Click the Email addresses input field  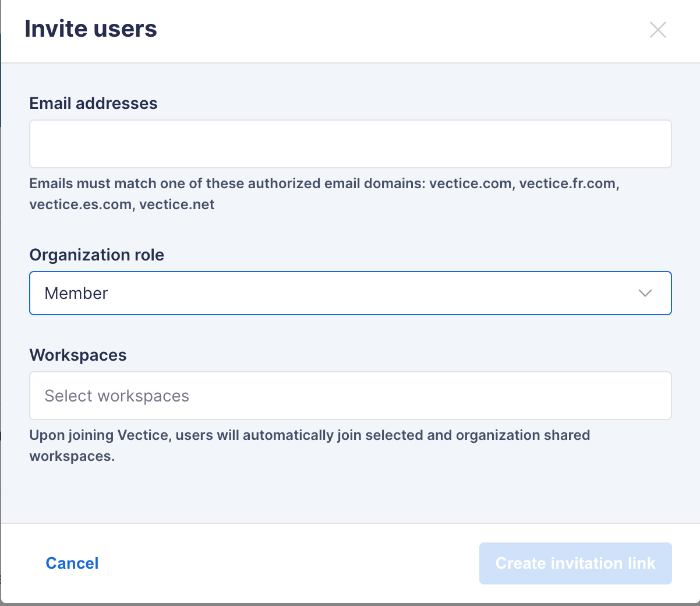[350, 144]
